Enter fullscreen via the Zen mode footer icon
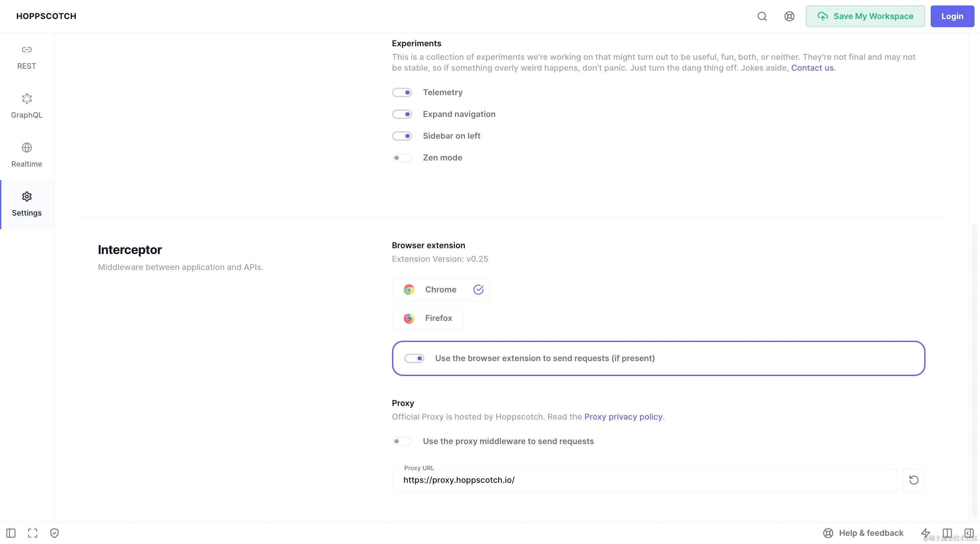Viewport: 980px width, 544px height. pyautogui.click(x=33, y=533)
